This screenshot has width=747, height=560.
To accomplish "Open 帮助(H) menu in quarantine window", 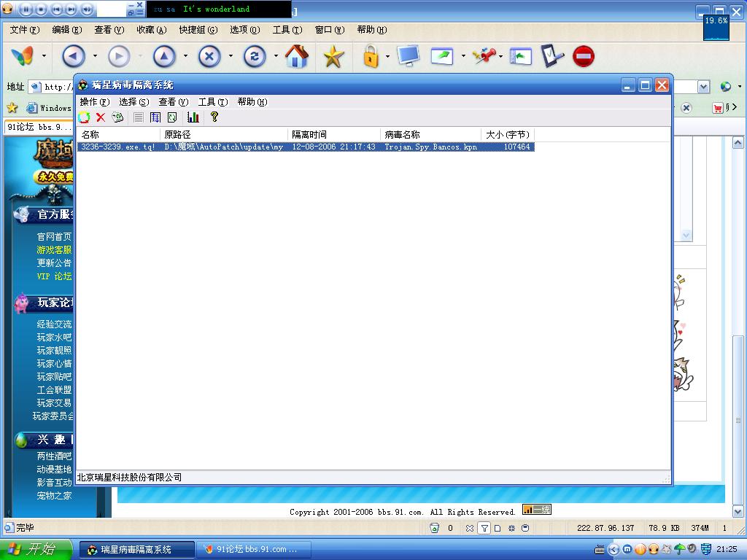I will tap(252, 102).
